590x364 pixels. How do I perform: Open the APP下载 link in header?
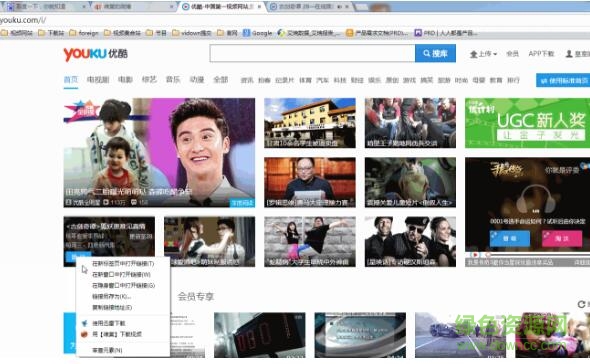point(541,54)
